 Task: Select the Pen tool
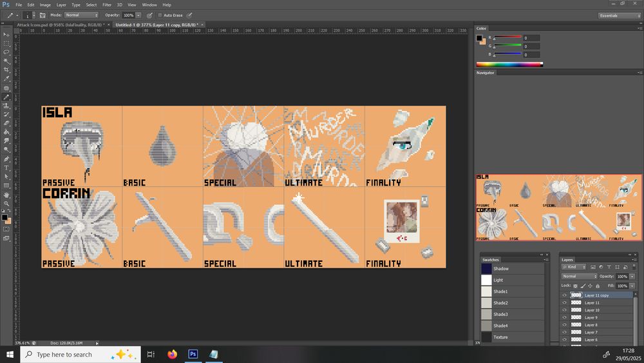click(x=6, y=159)
